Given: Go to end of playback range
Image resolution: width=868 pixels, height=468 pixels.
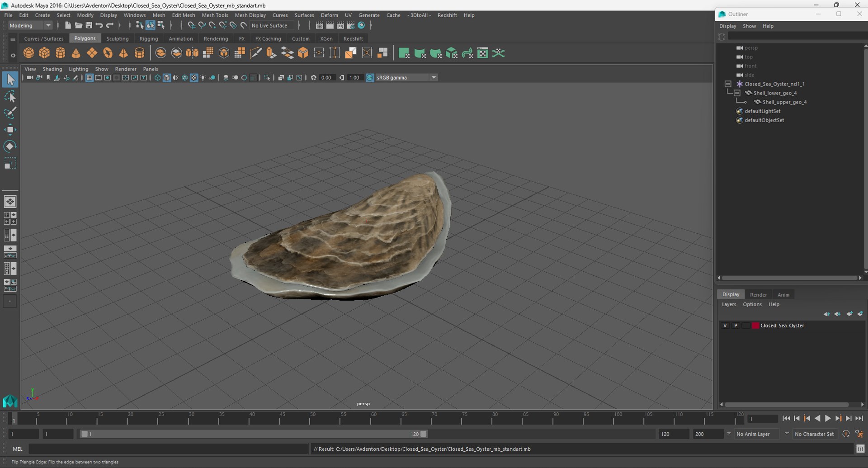Looking at the screenshot, I should 859,419.
